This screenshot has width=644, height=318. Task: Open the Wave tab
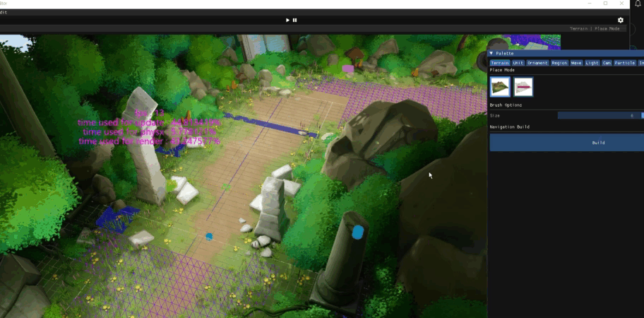coord(576,63)
